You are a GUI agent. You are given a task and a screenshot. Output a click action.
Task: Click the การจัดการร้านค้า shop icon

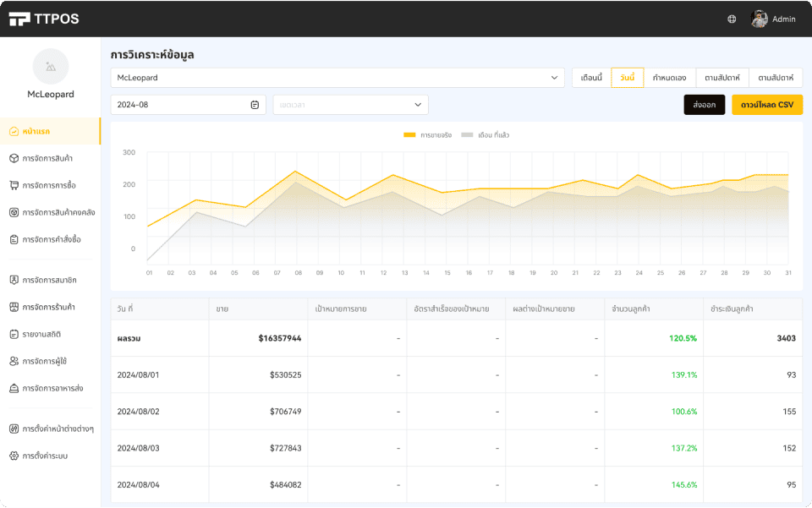pyautogui.click(x=14, y=307)
